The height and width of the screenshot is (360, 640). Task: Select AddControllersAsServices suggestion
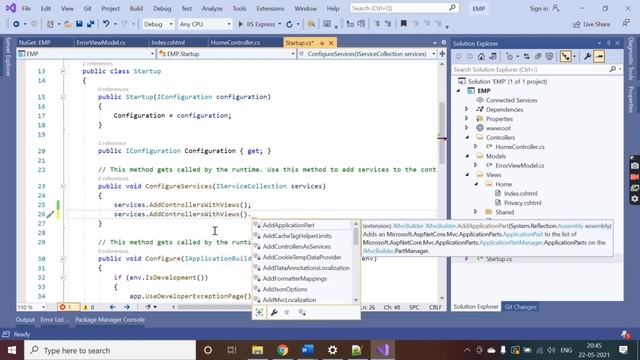[302, 247]
